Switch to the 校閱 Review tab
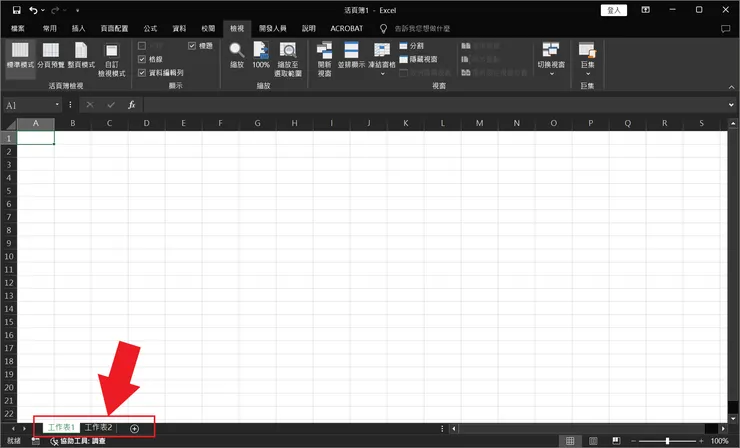This screenshot has width=740, height=448. pos(208,29)
